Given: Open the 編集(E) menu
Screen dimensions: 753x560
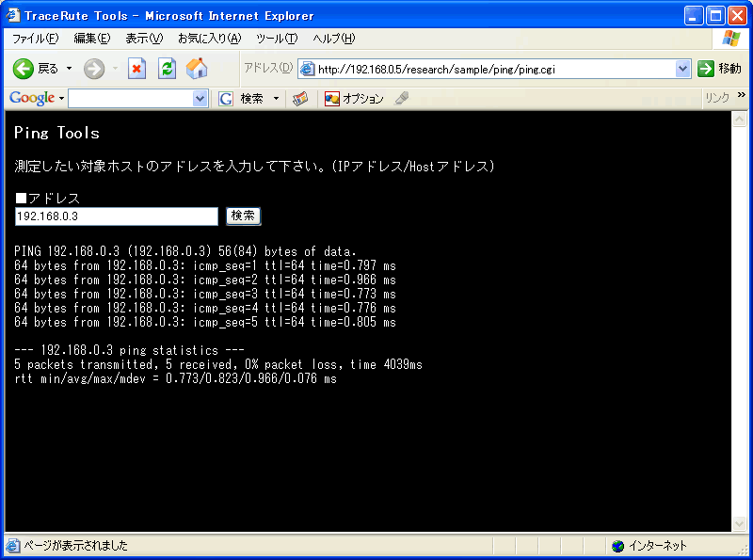Looking at the screenshot, I should [91, 39].
